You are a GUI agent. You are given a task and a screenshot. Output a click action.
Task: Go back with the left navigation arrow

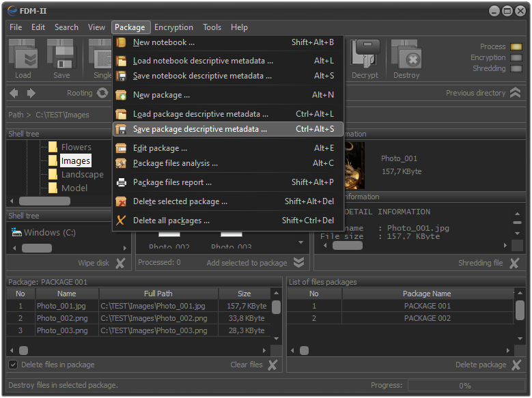pyautogui.click(x=14, y=93)
